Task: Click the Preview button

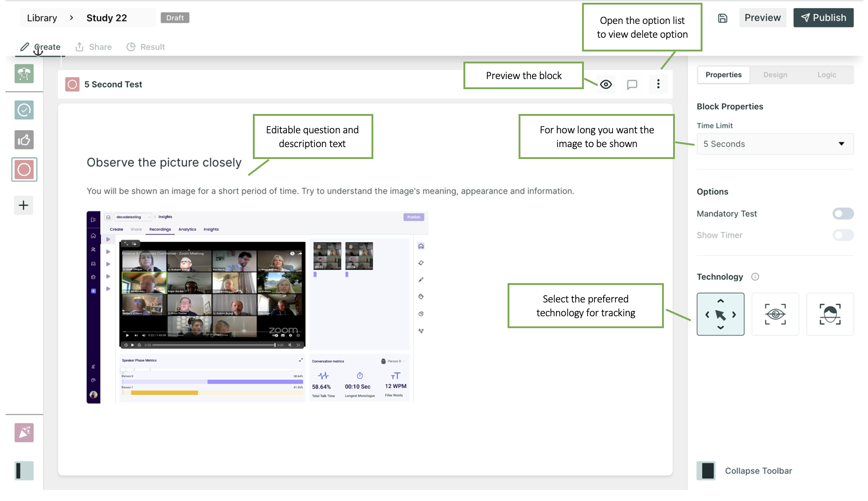Action: pos(763,17)
